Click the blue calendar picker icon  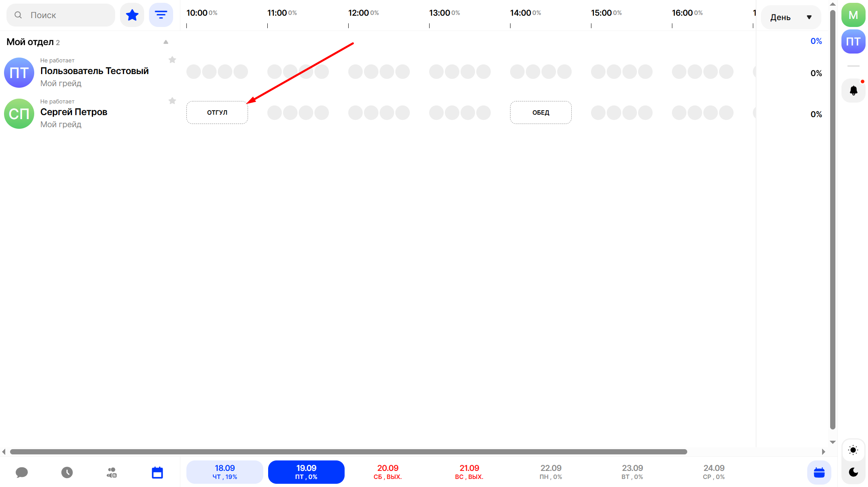tap(819, 472)
